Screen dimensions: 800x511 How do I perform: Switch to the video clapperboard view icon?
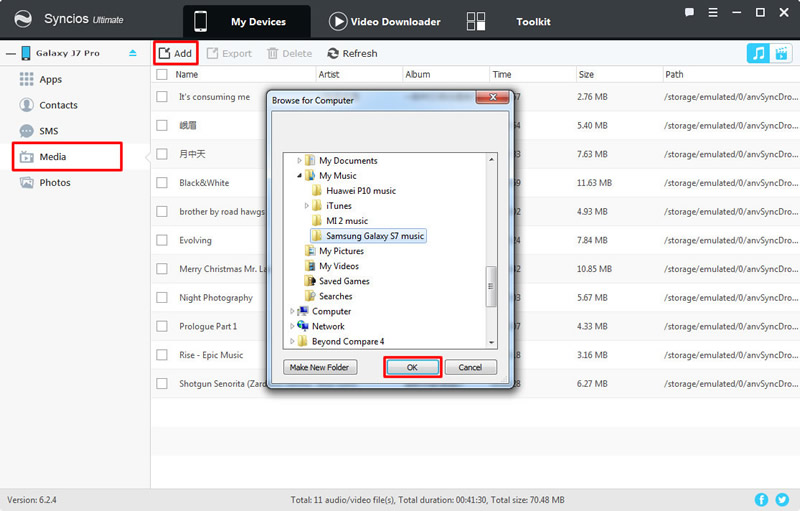pos(781,53)
